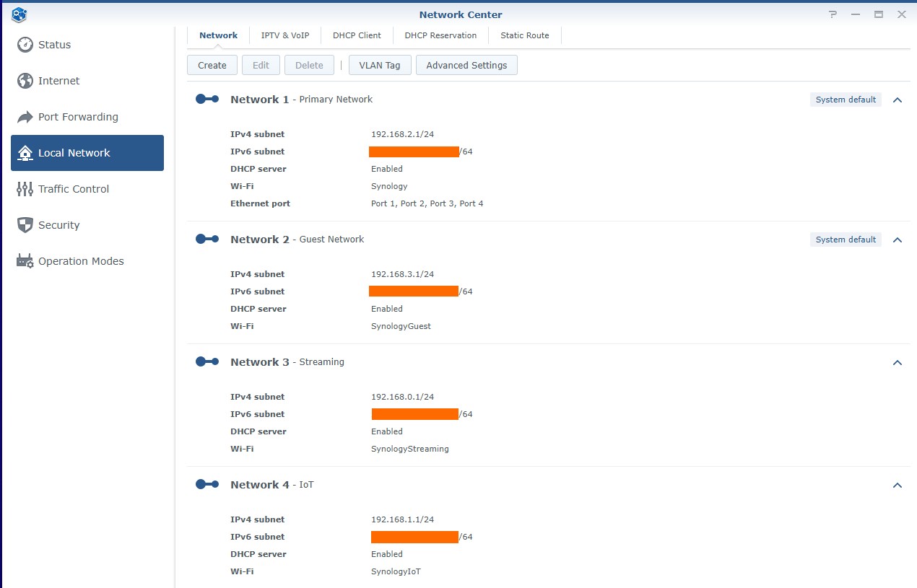Select the Network 1 node icon
This screenshot has width=917, height=588.
click(x=207, y=100)
